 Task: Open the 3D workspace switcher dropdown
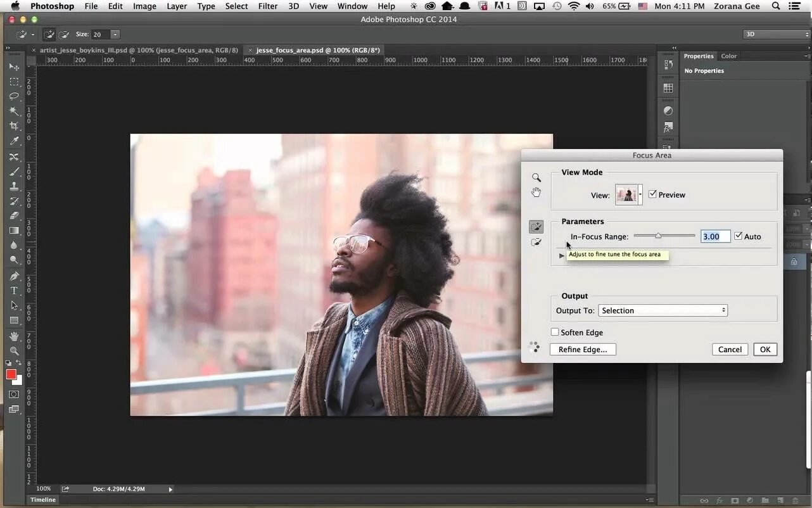tap(777, 34)
